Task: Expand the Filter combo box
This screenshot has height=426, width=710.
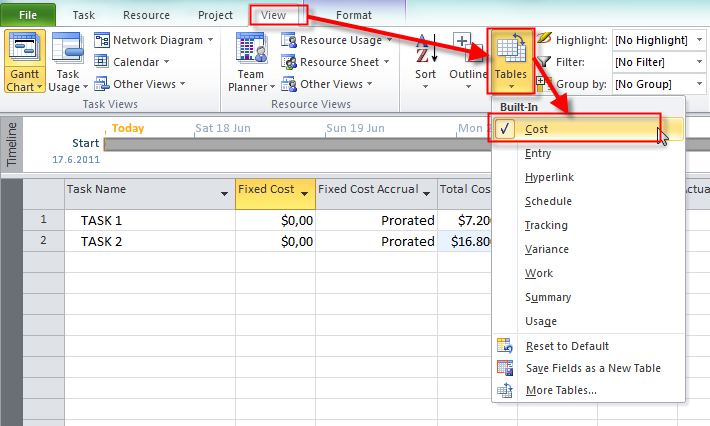Action: pyautogui.click(x=698, y=62)
